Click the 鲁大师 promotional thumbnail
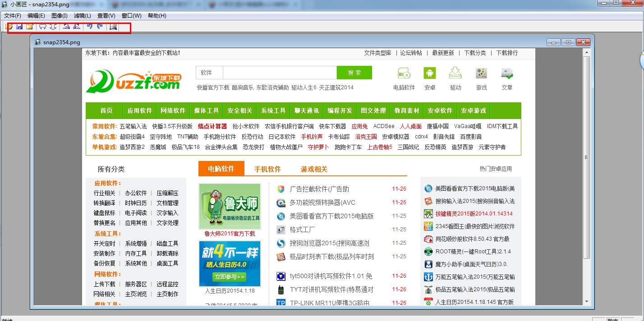644x321 pixels. 230,206
